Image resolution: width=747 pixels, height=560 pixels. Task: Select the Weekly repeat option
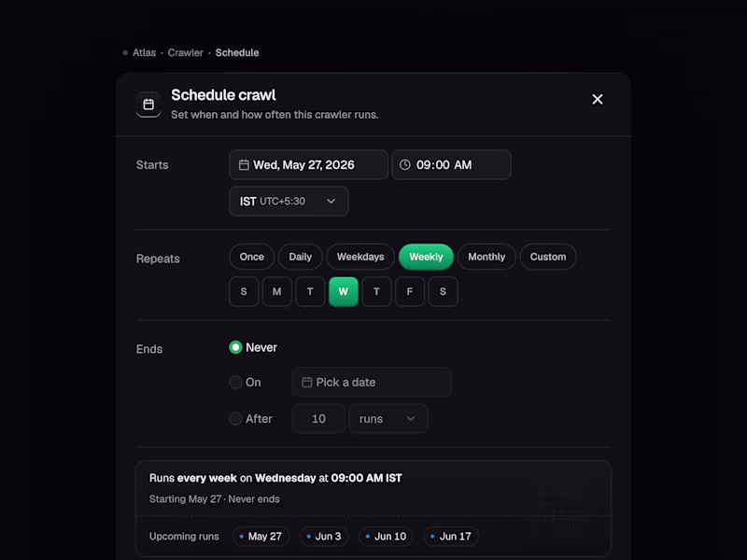[426, 257]
